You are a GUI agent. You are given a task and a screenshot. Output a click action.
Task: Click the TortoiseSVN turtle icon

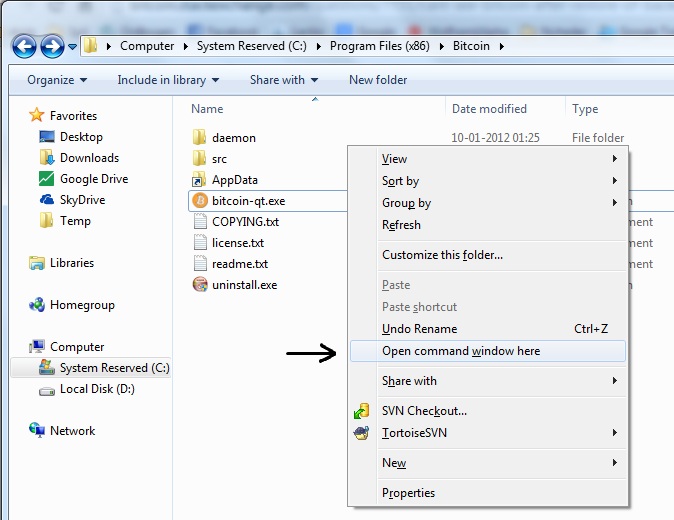pyautogui.click(x=361, y=433)
